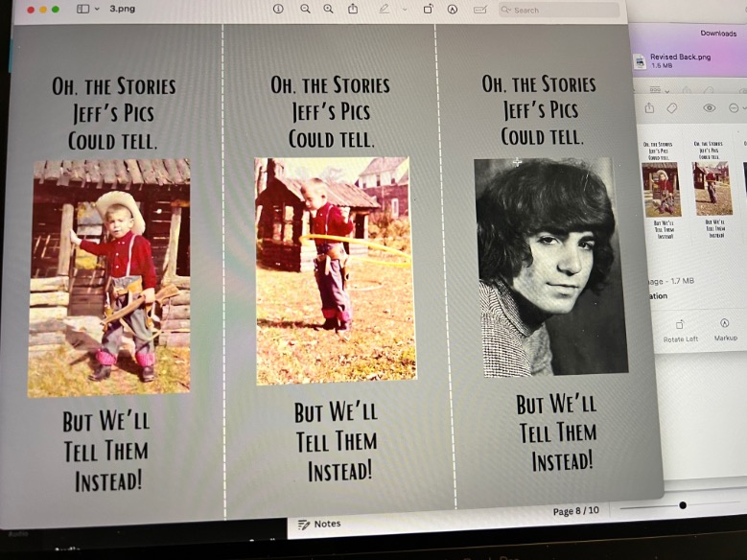The image size is (747, 560).
Task: Select the cowboy photo thumbnail in Finder preview
Action: point(662,189)
